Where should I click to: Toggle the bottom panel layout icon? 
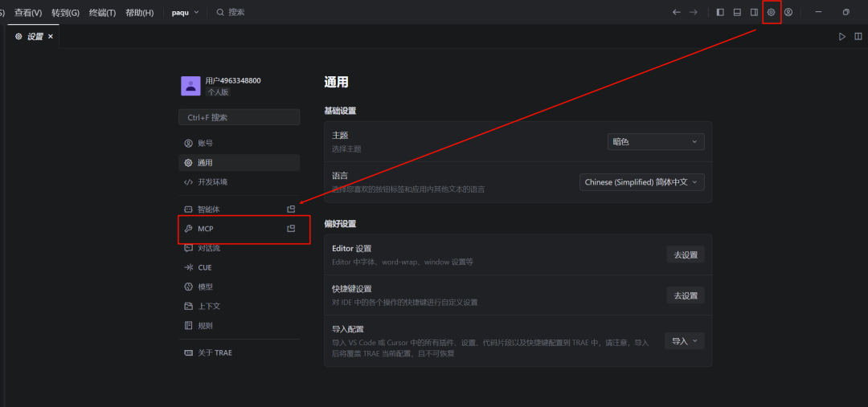pos(737,12)
